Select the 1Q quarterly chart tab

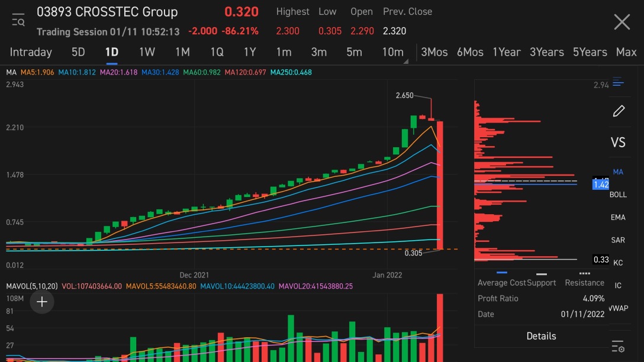pos(217,52)
